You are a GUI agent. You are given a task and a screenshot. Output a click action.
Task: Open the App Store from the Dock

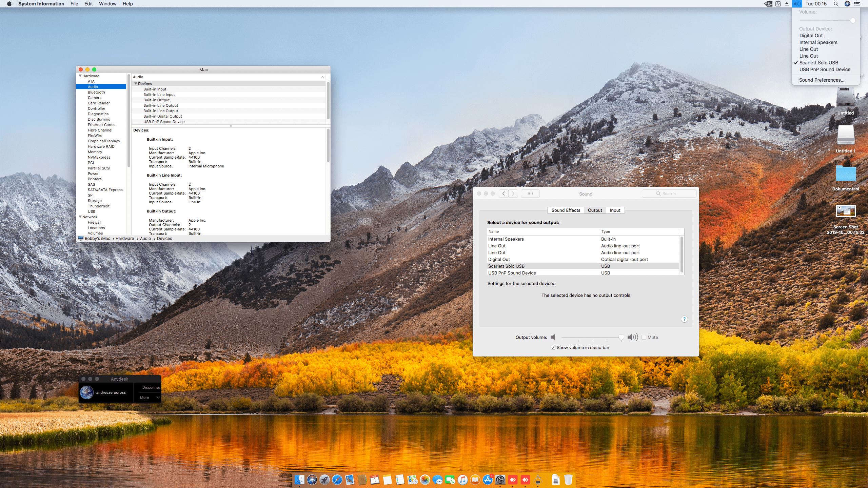click(488, 479)
